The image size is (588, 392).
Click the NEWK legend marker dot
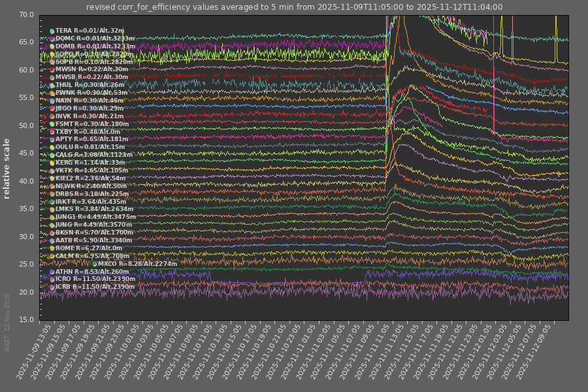click(52, 186)
